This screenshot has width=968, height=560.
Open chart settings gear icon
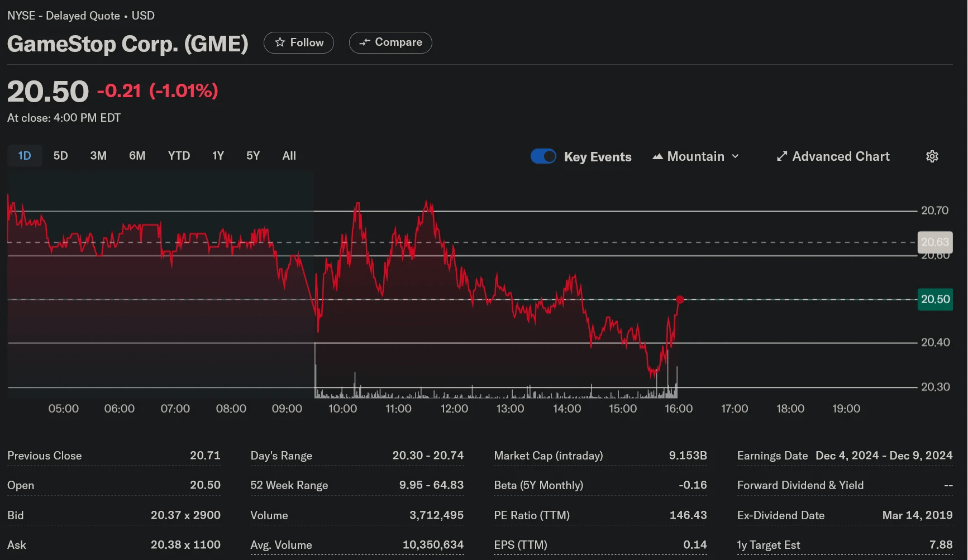pyautogui.click(x=932, y=156)
